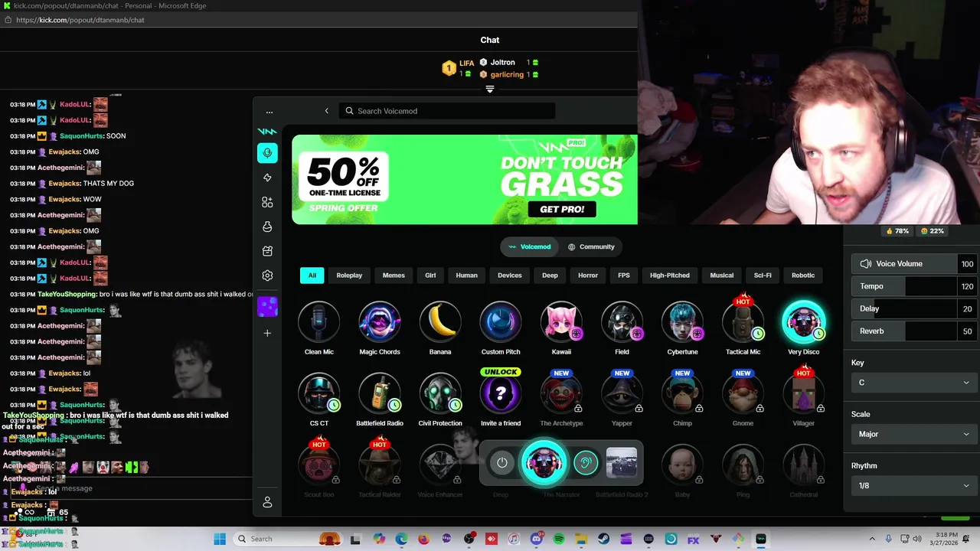
Task: Open the clapperboard sidebar icon
Action: (267, 251)
